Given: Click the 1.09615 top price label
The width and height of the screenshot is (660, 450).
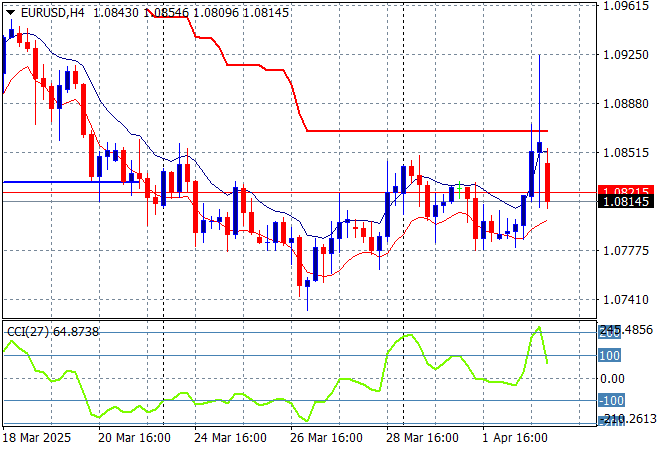Looking at the screenshot, I should pyautogui.click(x=625, y=5).
